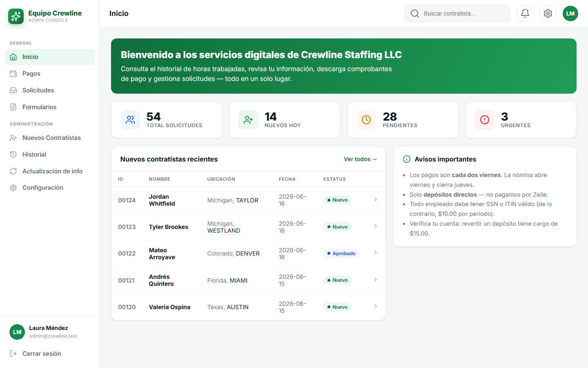Click the LM avatar in top bar

click(x=570, y=13)
